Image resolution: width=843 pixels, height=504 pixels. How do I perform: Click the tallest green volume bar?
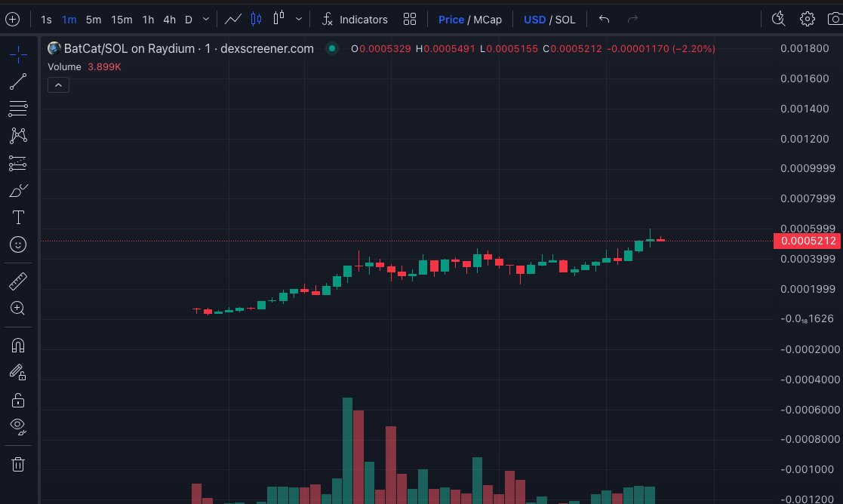tap(347, 450)
